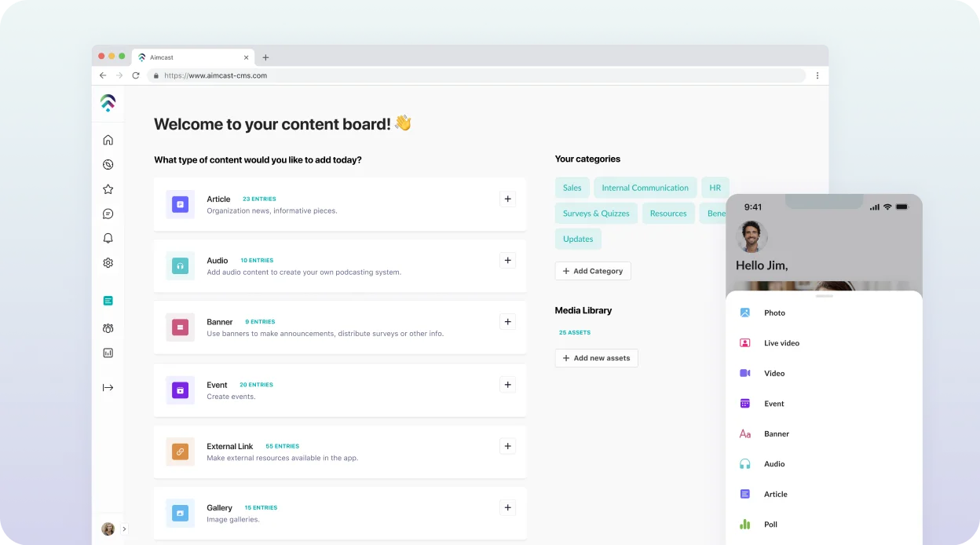
Task: Click the browser URL address field
Action: (471, 75)
